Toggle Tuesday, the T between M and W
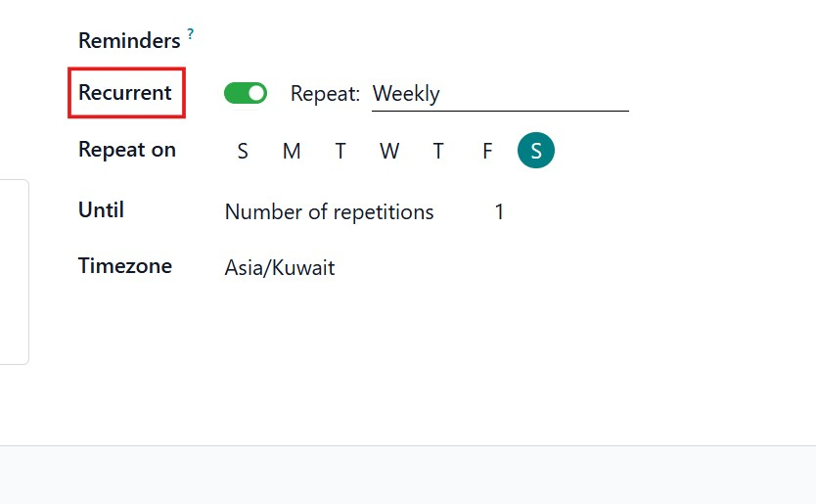Screen dimensions: 816x504 click(x=340, y=151)
